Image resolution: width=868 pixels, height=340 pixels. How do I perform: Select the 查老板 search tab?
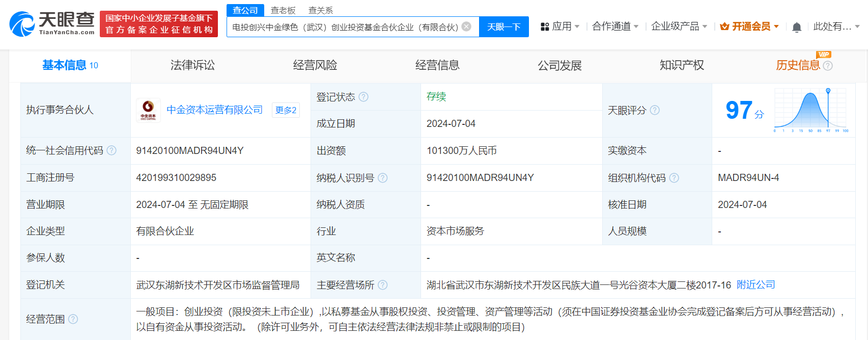(x=283, y=10)
